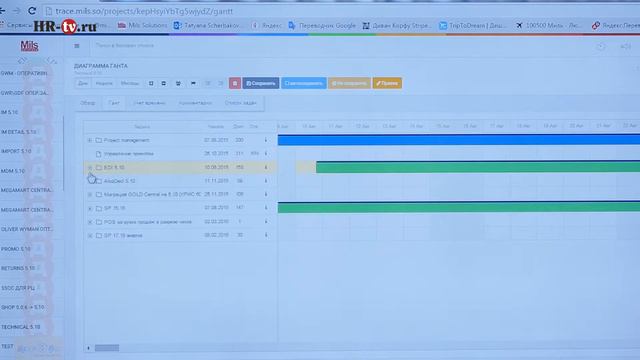Open the Mils Solutions bookmark
Viewport: 640px width, 360px height.
pyautogui.click(x=143, y=25)
